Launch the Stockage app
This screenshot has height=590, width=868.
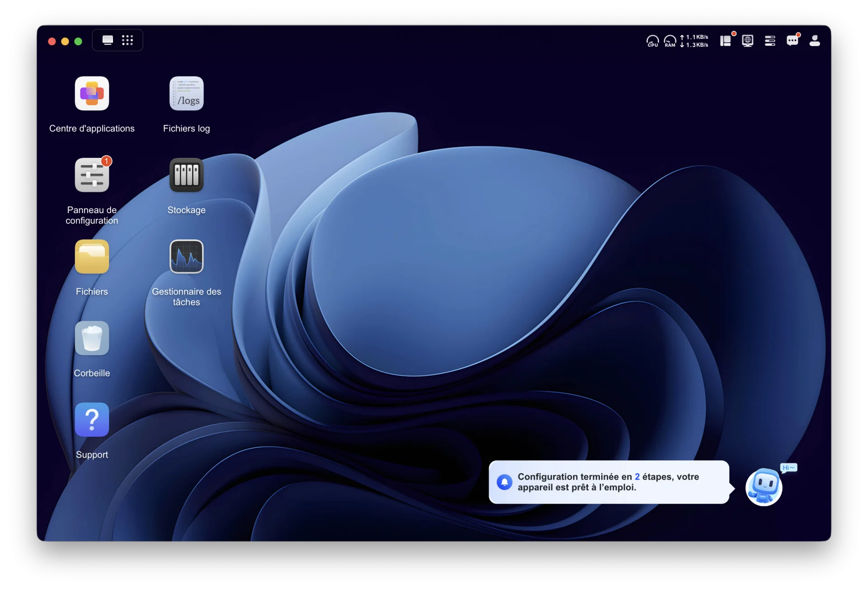(x=186, y=175)
